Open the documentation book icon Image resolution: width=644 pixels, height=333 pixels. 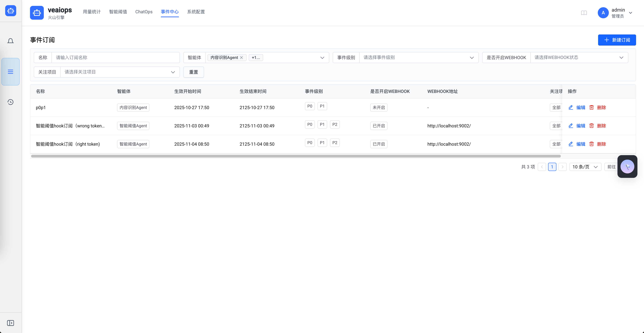(584, 13)
